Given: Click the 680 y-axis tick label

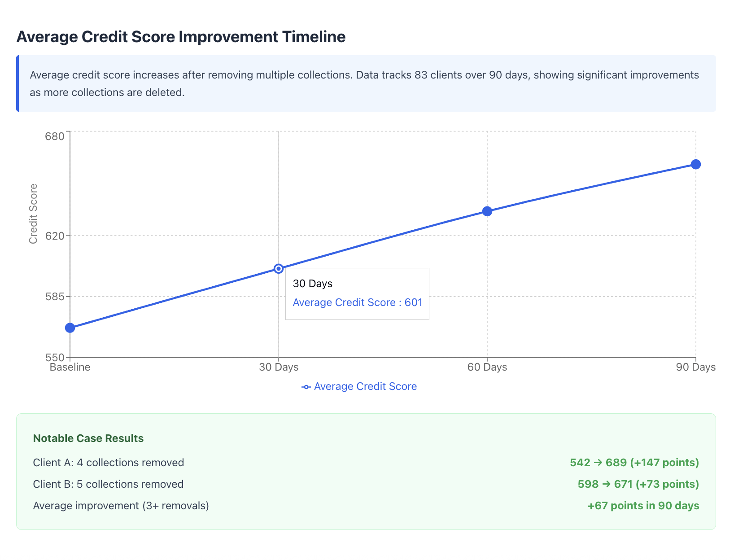Looking at the screenshot, I should (55, 136).
